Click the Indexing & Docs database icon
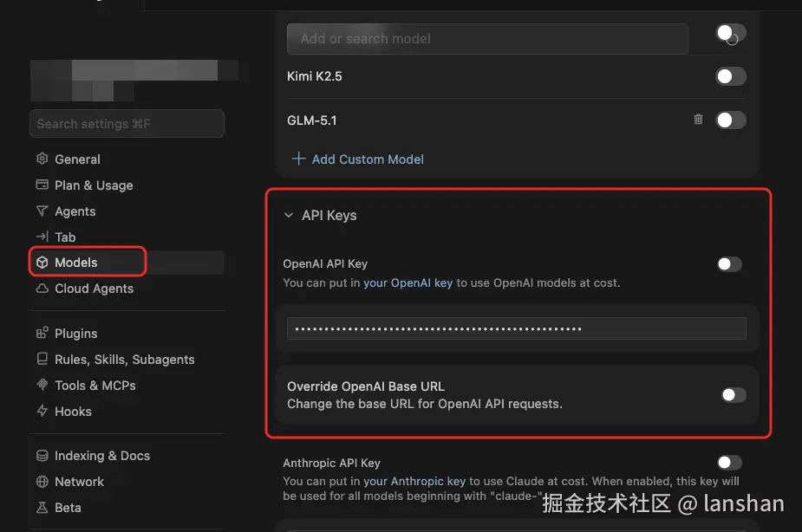 coord(42,456)
